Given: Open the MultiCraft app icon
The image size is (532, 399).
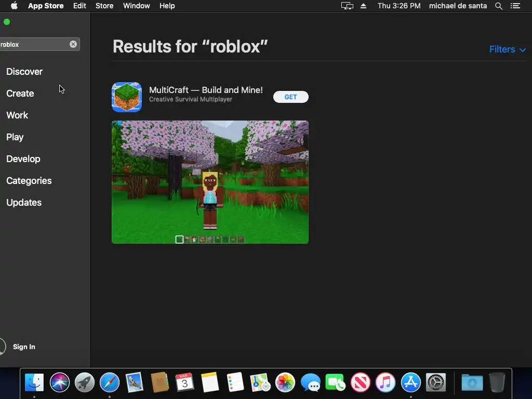Looking at the screenshot, I should coord(127,97).
